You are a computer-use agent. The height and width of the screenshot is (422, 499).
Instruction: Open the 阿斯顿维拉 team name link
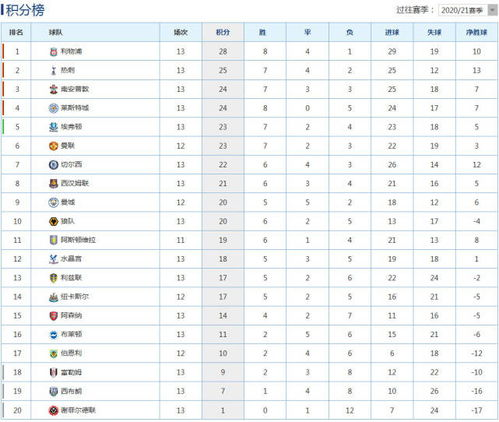[78, 240]
